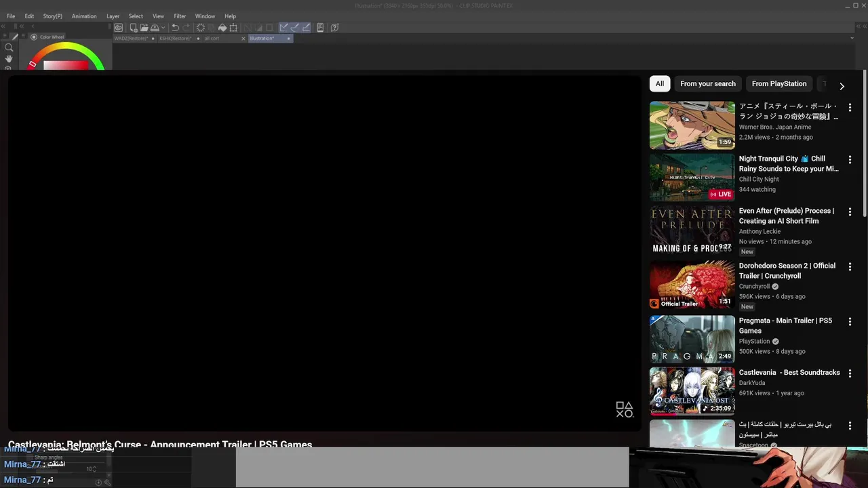Open the View menu
Viewport: 868px width, 488px height.
click(x=158, y=16)
